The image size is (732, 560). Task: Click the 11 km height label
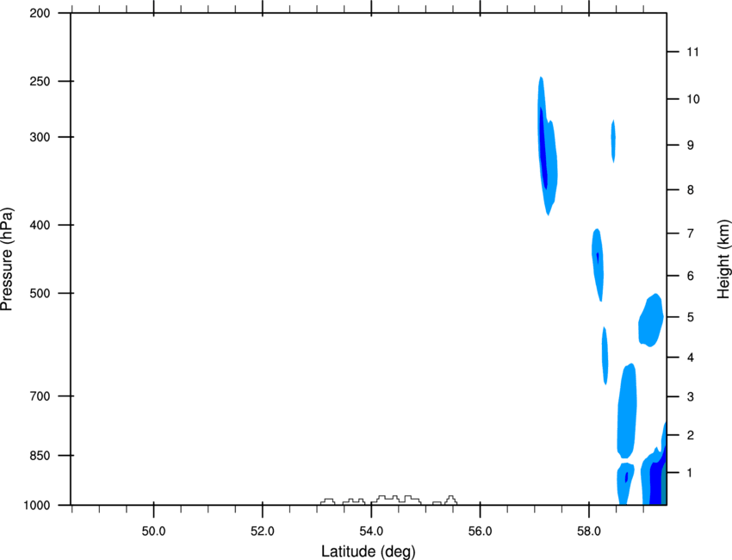pyautogui.click(x=693, y=52)
